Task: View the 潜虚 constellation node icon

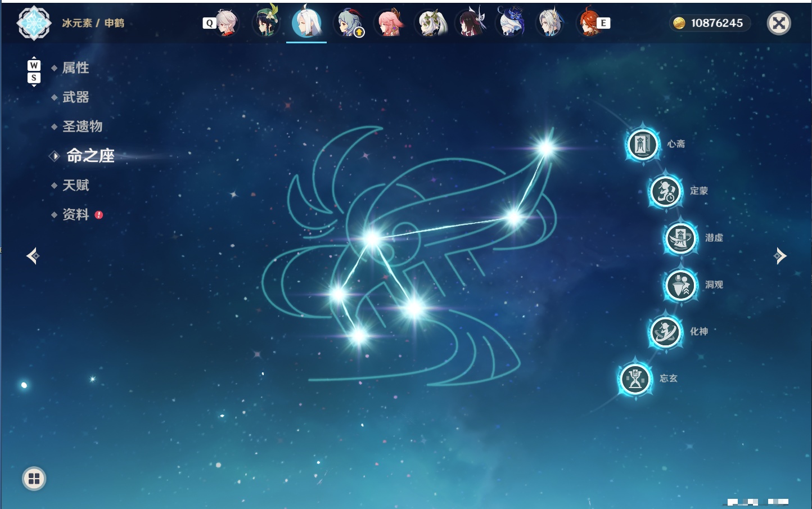Action: (x=680, y=238)
